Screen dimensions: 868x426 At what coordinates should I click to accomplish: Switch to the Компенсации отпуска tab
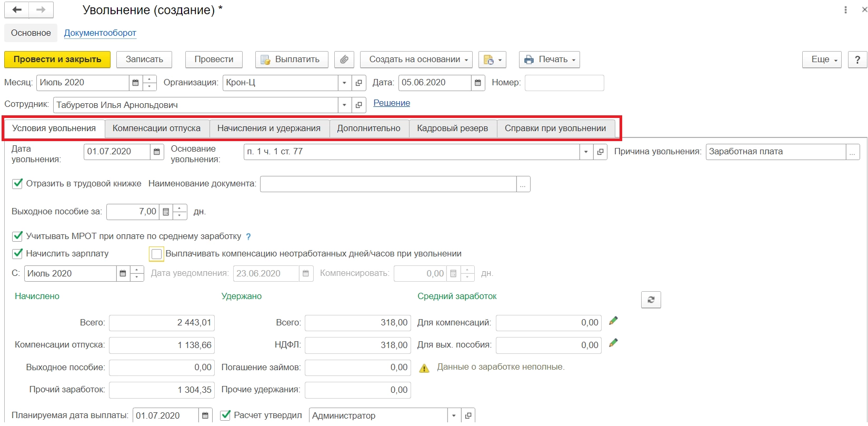pyautogui.click(x=156, y=128)
